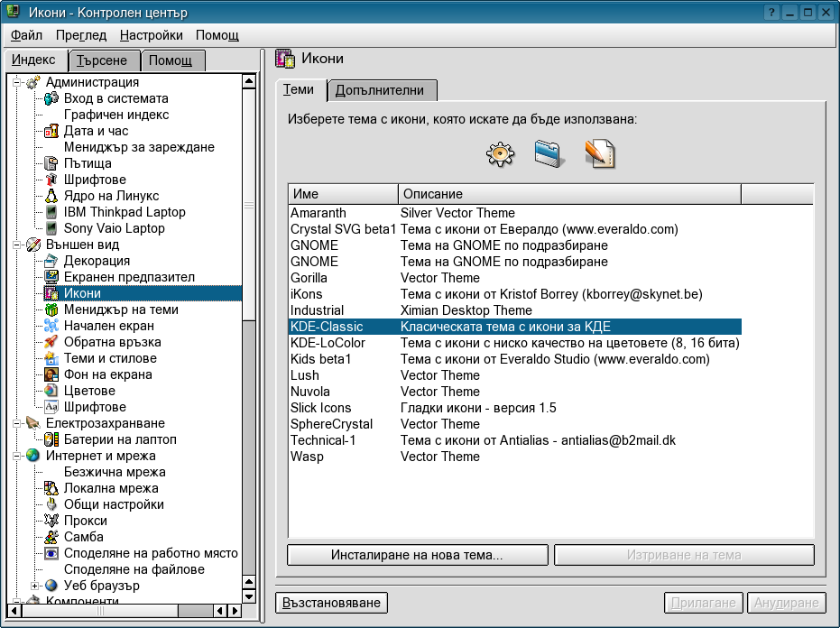Click the sidebar vertical scrollbar down arrow
The width and height of the screenshot is (840, 628).
249,595
